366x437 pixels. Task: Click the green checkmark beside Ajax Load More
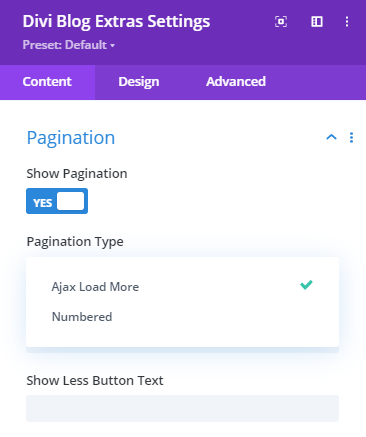[x=306, y=285]
